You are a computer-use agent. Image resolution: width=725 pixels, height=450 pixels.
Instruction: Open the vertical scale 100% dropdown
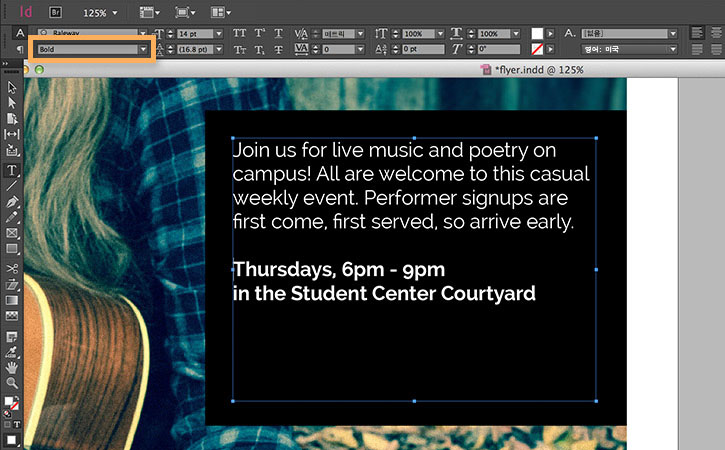(440, 33)
